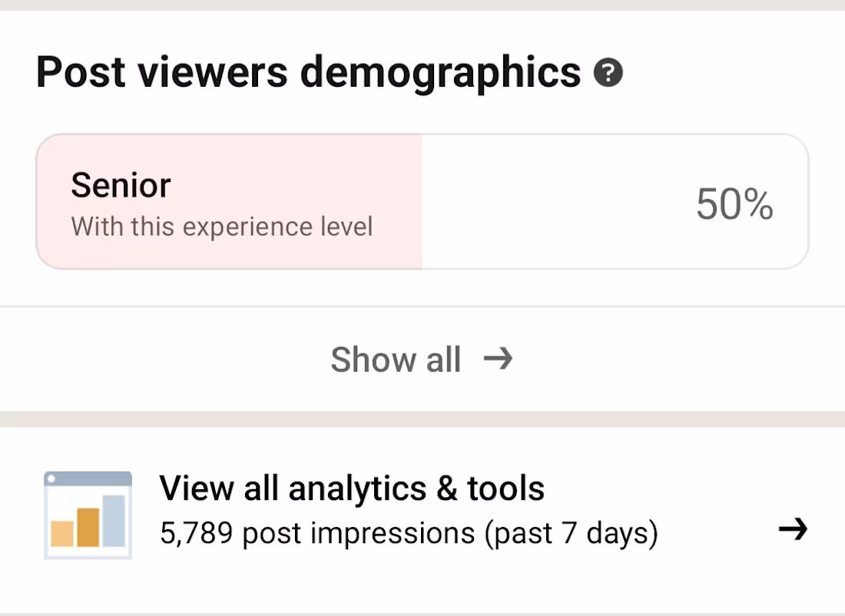
Task: Click the 5,789 post impressions text
Action: click(x=316, y=532)
